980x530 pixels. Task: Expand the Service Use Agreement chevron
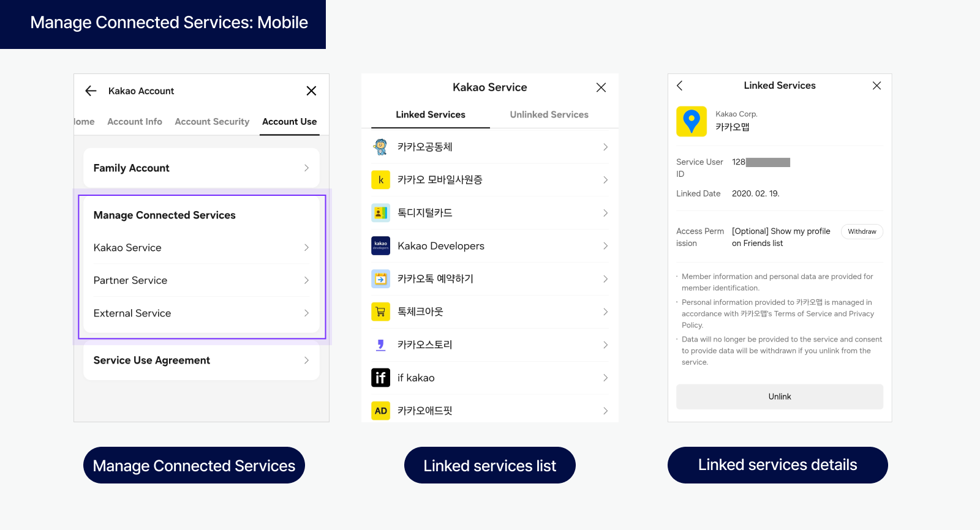tap(306, 360)
